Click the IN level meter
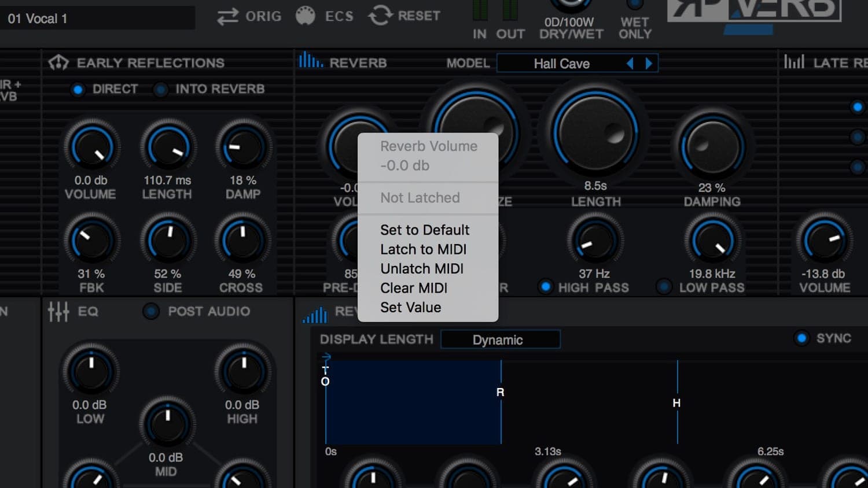 click(480, 10)
